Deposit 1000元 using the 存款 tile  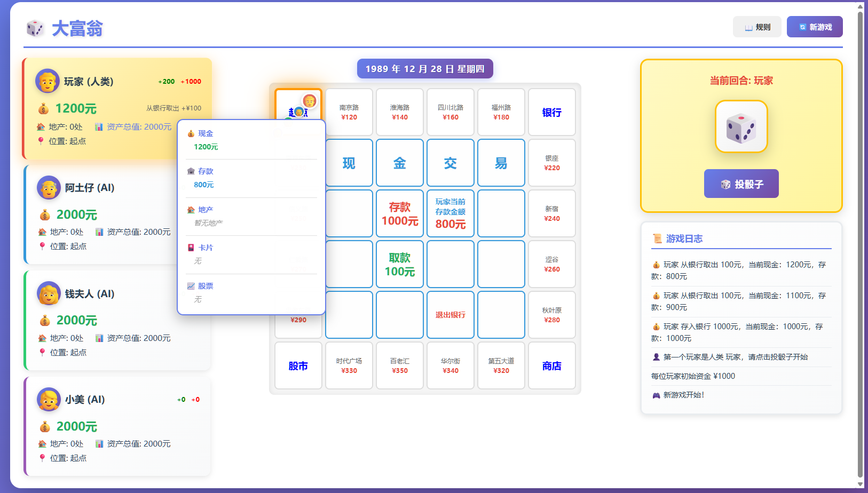coord(399,213)
